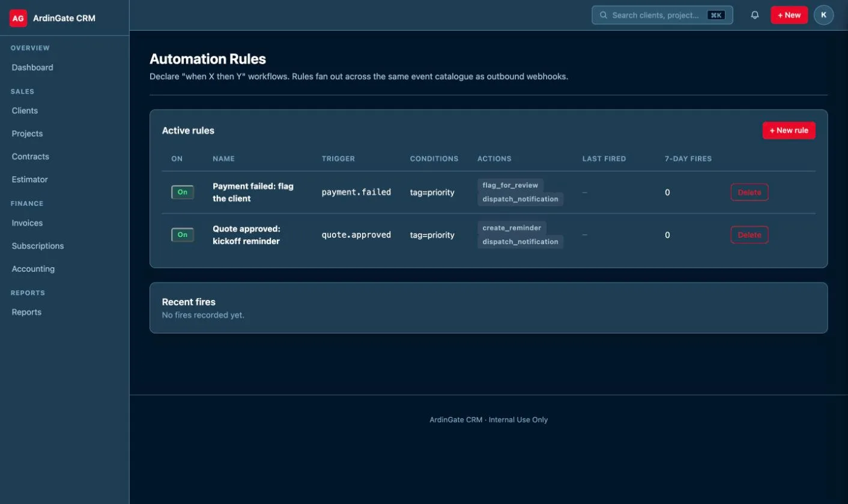Click the ArdinGate CRM title
Viewport: 848px width, 504px height.
pos(64,18)
